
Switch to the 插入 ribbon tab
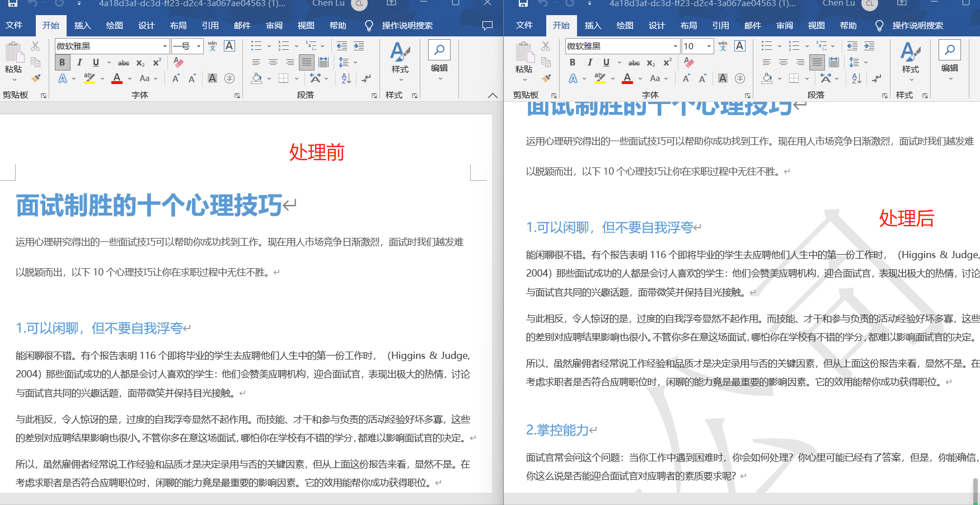82,25
